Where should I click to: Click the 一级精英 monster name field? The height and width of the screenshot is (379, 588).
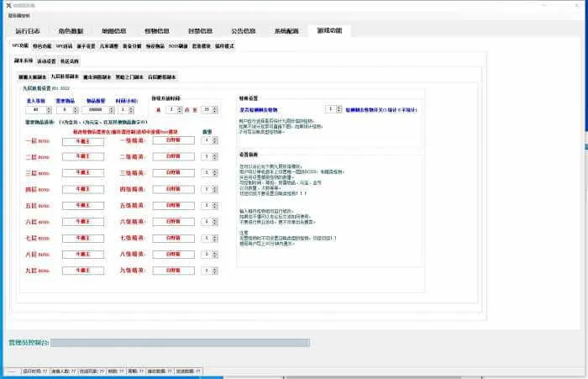(x=174, y=140)
